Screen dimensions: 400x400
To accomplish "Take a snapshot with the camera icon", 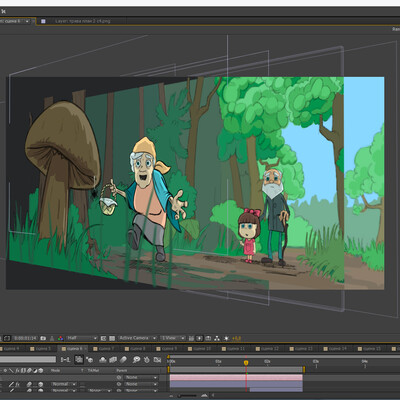I will tap(43, 338).
